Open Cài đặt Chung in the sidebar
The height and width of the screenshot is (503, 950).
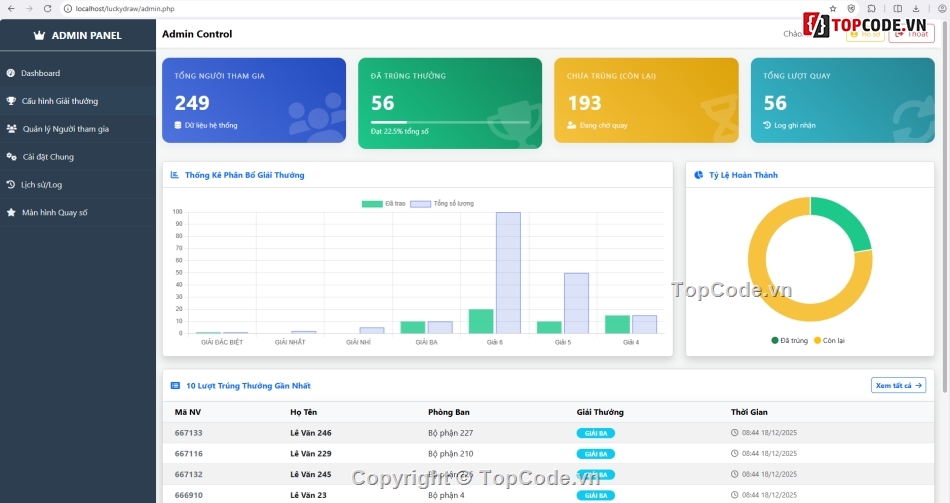point(47,157)
